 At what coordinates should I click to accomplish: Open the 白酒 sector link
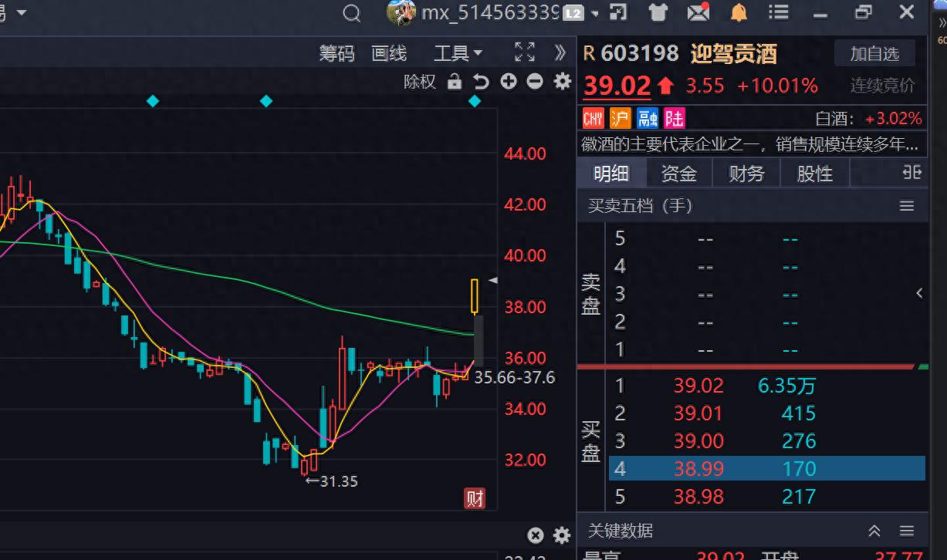(x=834, y=119)
